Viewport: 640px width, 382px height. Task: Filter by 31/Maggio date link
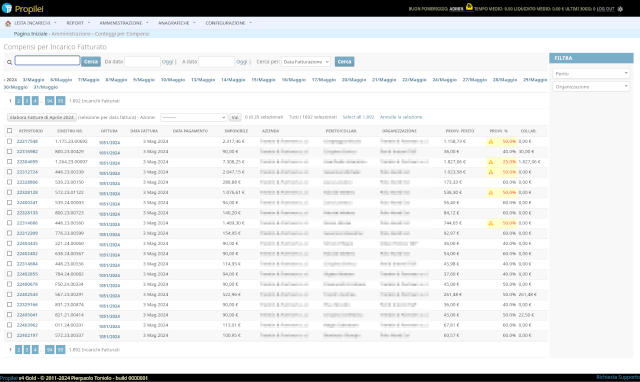pyautogui.click(x=46, y=87)
